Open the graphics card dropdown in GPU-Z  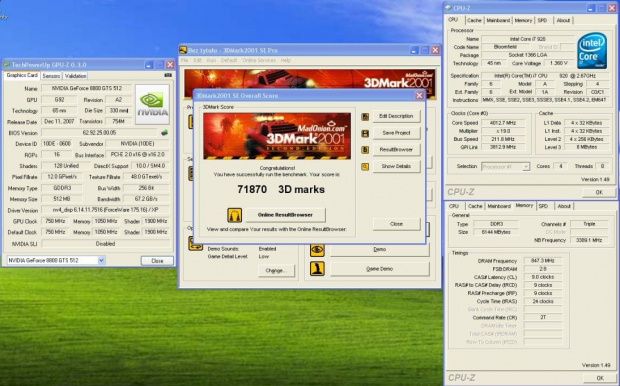coord(101,261)
